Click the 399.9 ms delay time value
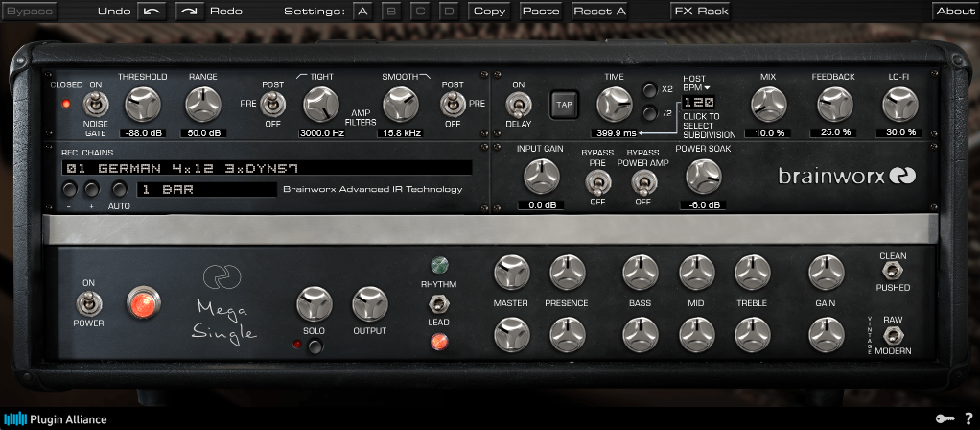Image resolution: width=980 pixels, height=430 pixels. pos(614,132)
